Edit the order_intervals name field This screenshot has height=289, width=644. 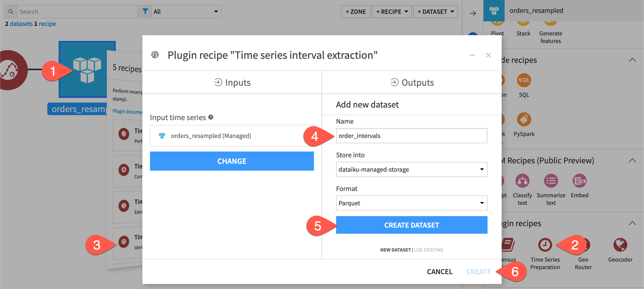(x=412, y=136)
